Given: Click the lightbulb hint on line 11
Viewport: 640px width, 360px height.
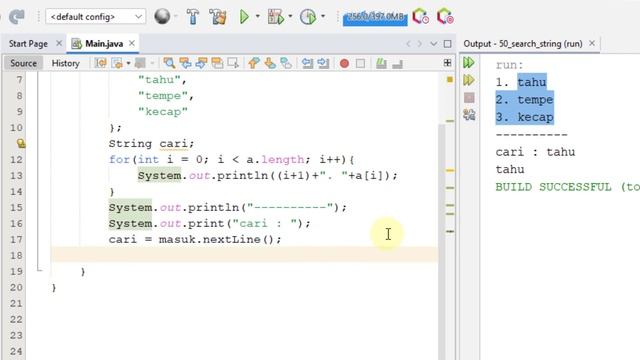Looking at the screenshot, I should [x=20, y=143].
